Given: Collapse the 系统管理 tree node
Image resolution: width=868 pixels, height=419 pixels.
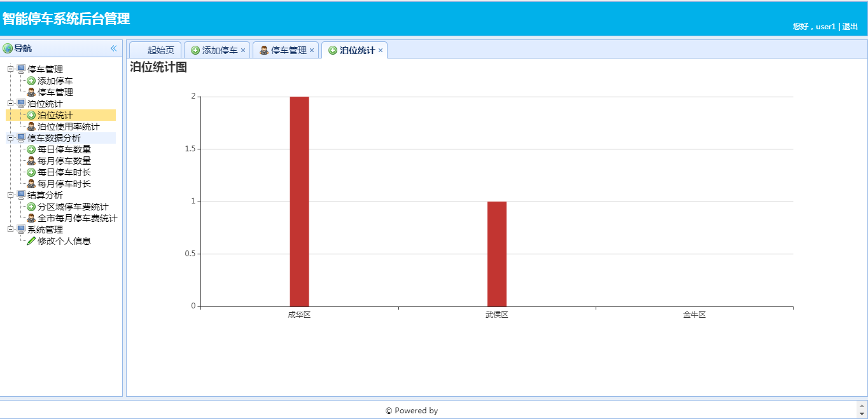Looking at the screenshot, I should [x=10, y=229].
